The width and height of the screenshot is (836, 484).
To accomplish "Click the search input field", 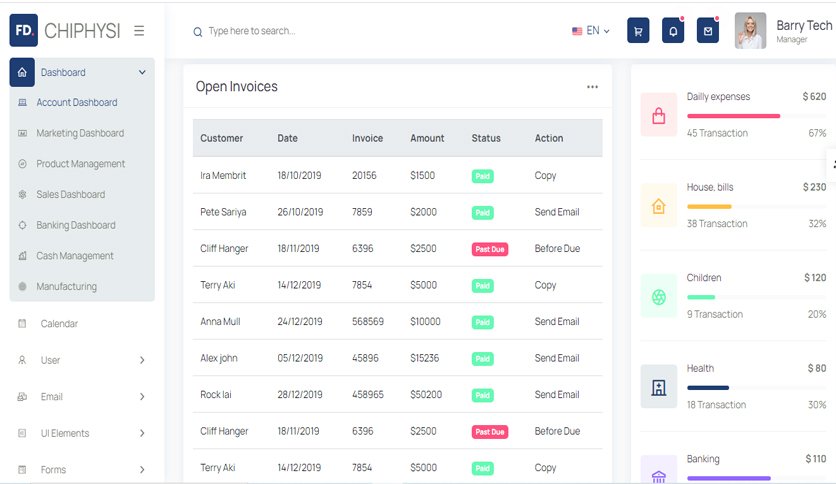I will (x=252, y=31).
